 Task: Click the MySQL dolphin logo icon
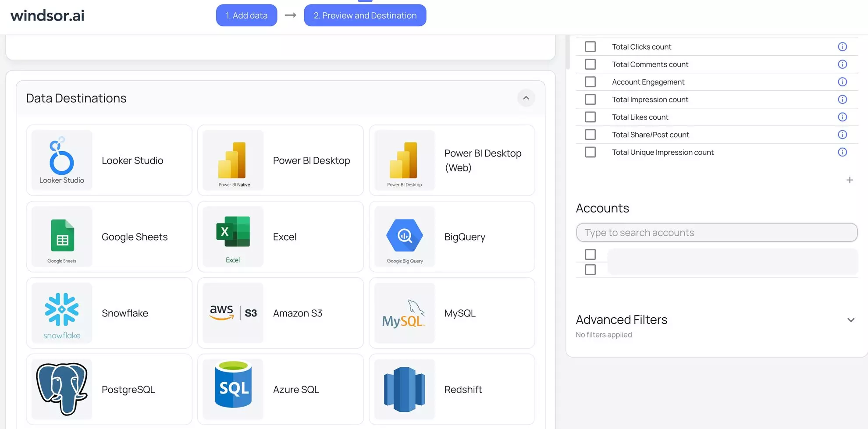click(404, 313)
